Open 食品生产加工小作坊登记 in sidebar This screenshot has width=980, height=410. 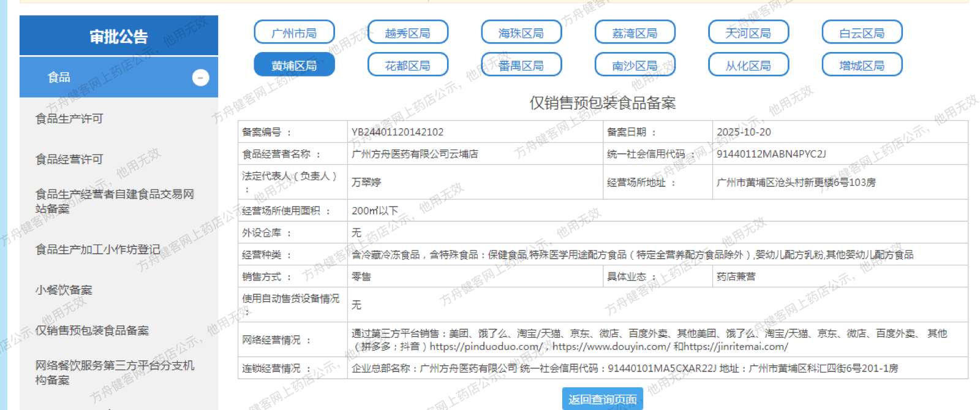coord(98,249)
